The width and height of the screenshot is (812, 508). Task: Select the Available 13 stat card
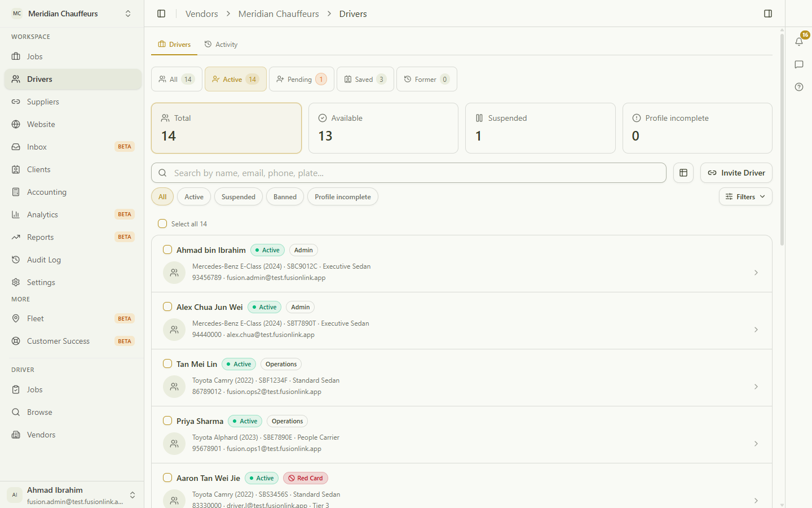pos(383,128)
